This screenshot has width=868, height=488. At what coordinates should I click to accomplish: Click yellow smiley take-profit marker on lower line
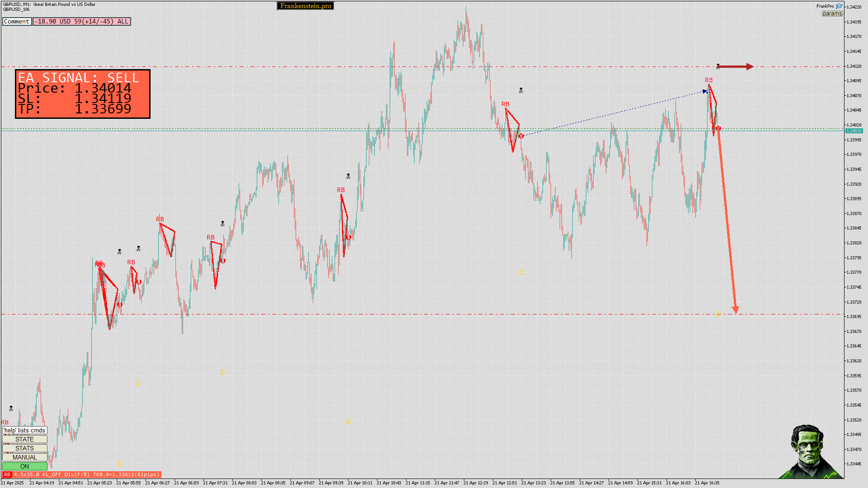[x=718, y=314]
